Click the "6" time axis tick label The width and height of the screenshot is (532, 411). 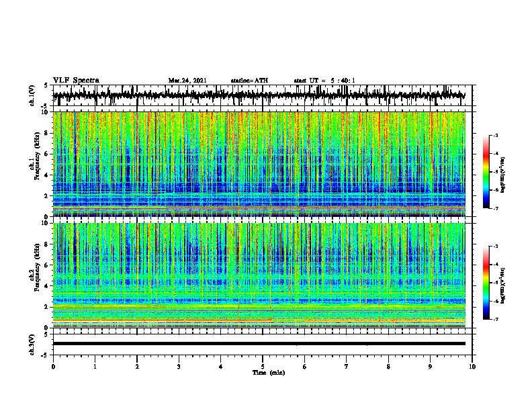(x=305, y=367)
